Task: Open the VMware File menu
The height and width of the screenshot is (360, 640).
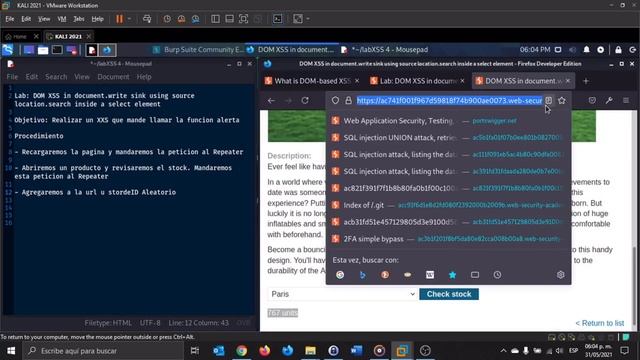Action: click(x=10, y=19)
